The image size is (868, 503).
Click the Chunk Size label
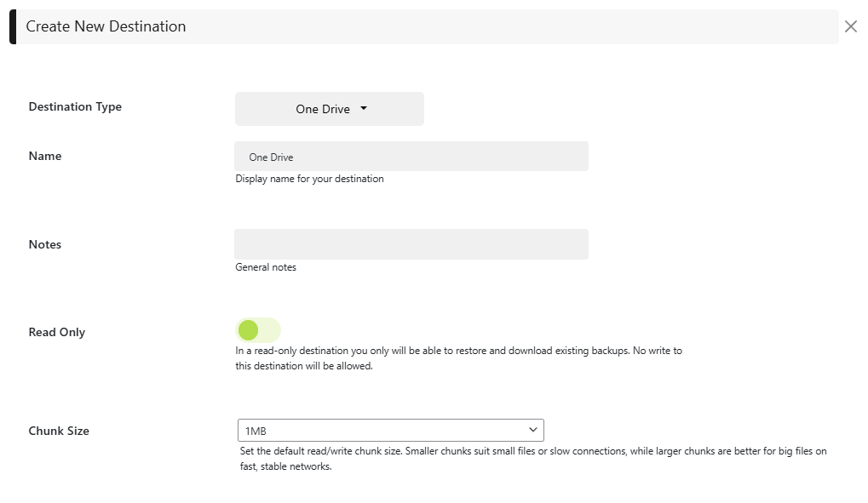pyautogui.click(x=59, y=431)
